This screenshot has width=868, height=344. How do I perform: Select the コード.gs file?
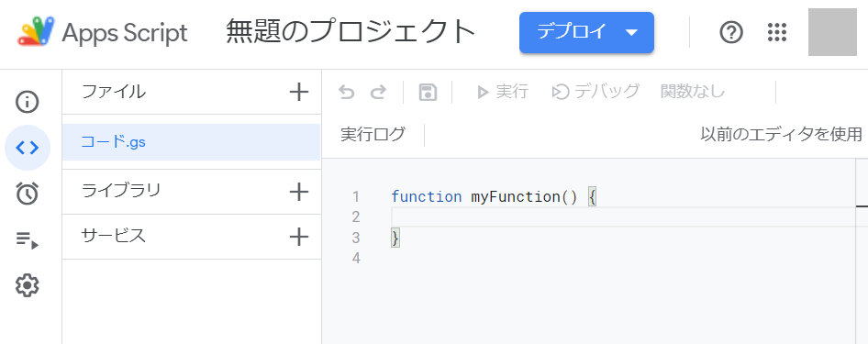click(191, 142)
